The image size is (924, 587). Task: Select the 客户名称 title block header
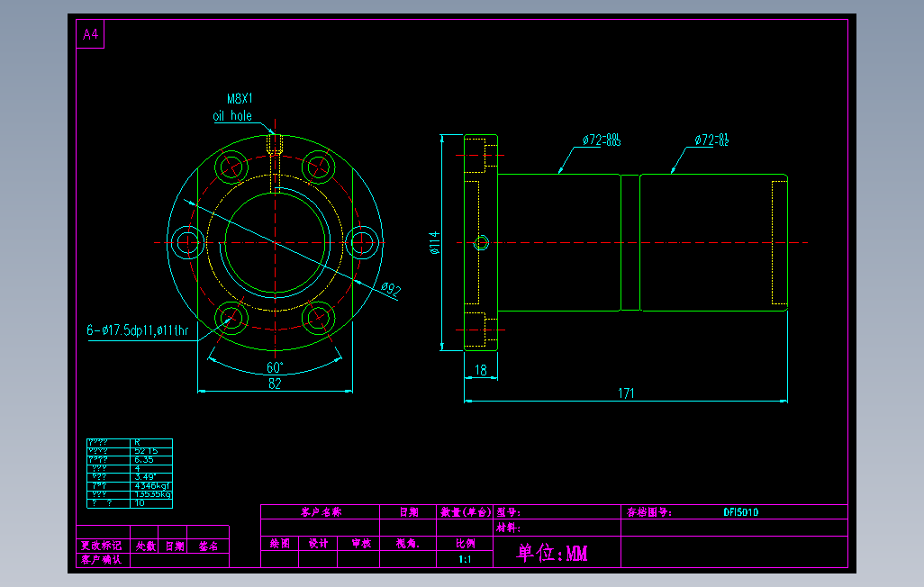(x=322, y=511)
